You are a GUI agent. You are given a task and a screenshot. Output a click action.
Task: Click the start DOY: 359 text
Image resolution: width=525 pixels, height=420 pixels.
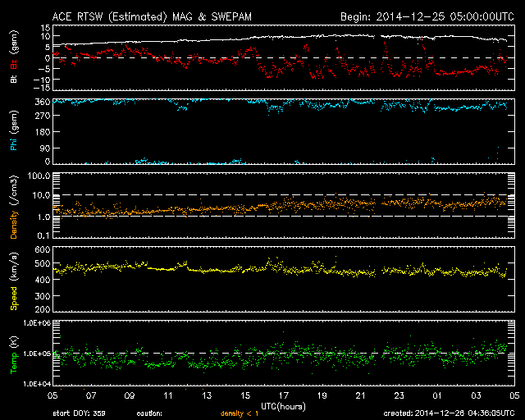tap(80, 414)
